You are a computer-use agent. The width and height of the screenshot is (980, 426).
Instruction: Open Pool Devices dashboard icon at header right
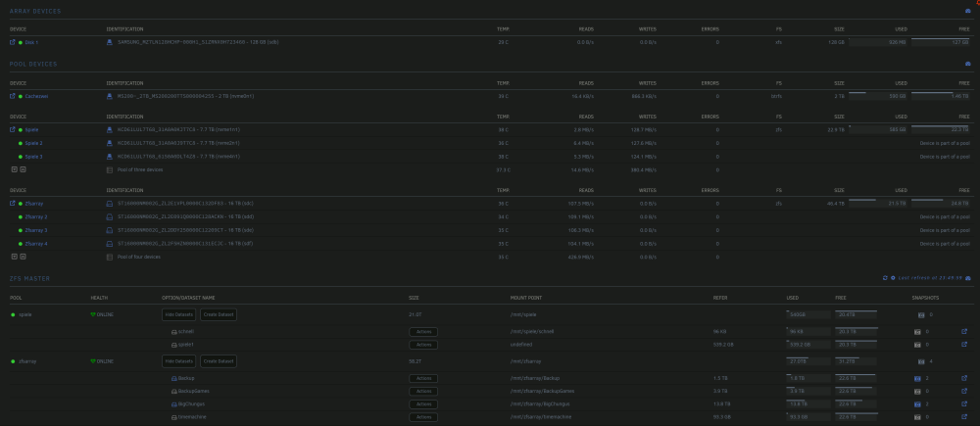pos(968,64)
